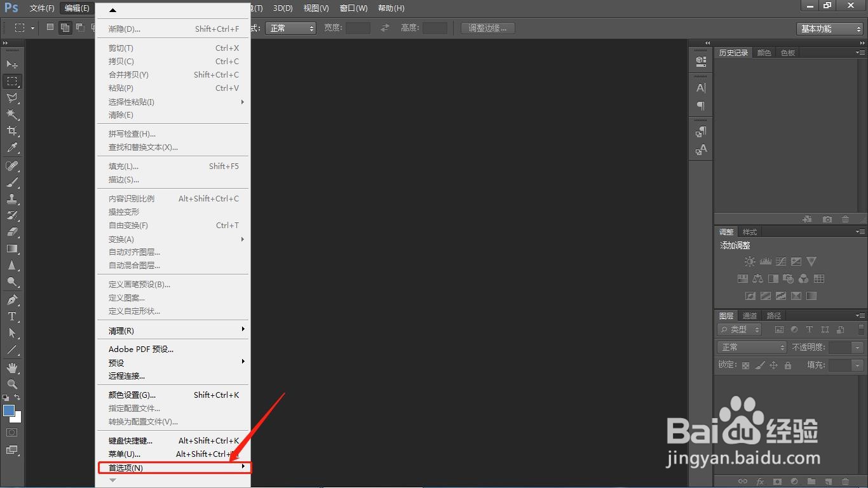The height and width of the screenshot is (488, 868).
Task: Open the 正常 style dropdown in options bar
Action: [290, 28]
